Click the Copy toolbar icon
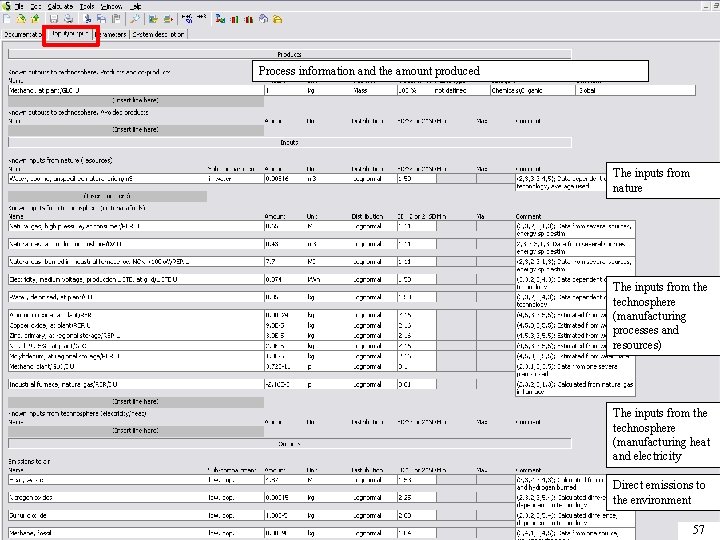 click(x=102, y=19)
